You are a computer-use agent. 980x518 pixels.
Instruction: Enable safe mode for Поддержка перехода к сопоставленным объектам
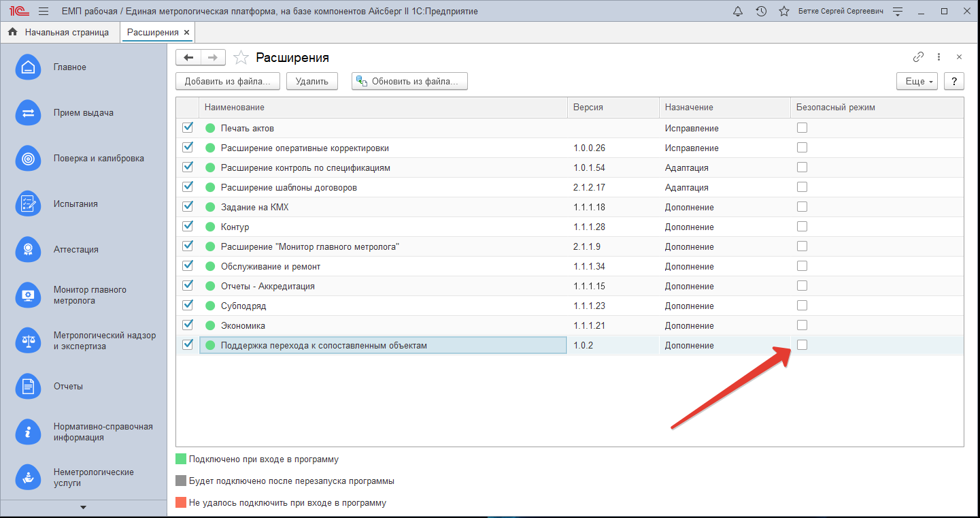(802, 344)
